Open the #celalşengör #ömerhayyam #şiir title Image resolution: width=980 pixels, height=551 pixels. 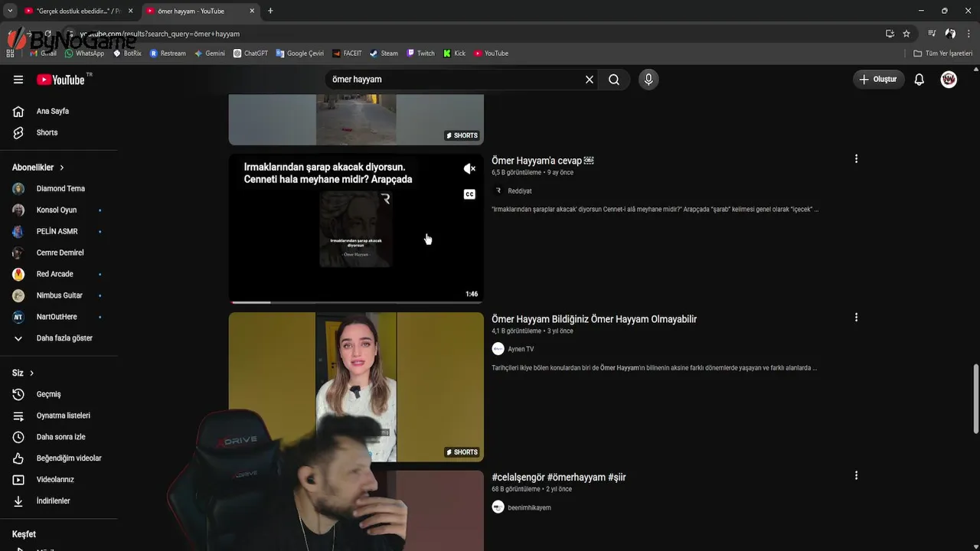coord(559,478)
